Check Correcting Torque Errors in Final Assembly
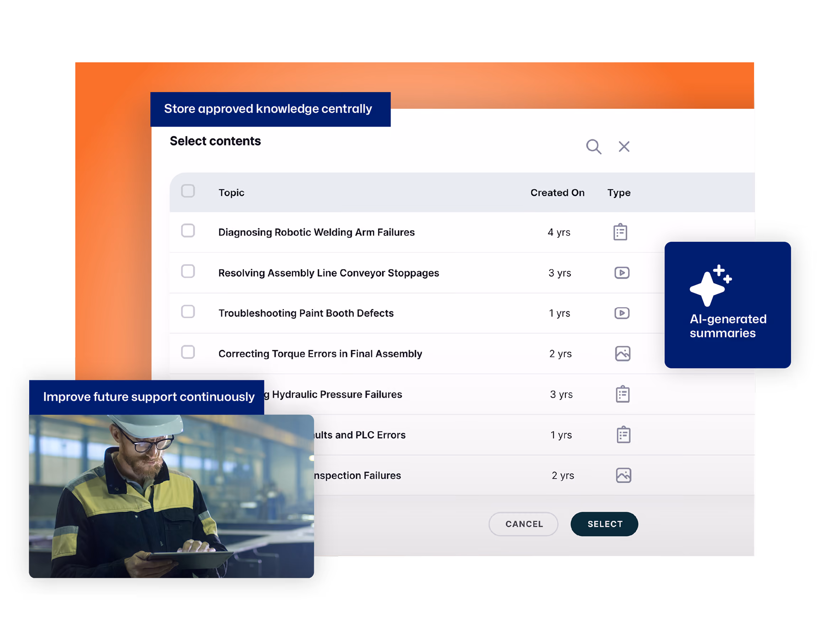Viewport: 840px width, 630px height. 188,352
